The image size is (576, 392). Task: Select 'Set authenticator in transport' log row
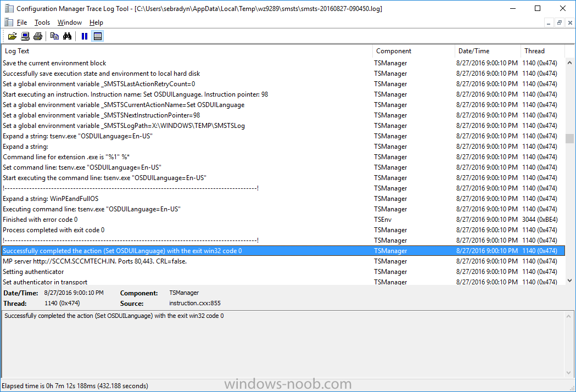tap(283, 282)
